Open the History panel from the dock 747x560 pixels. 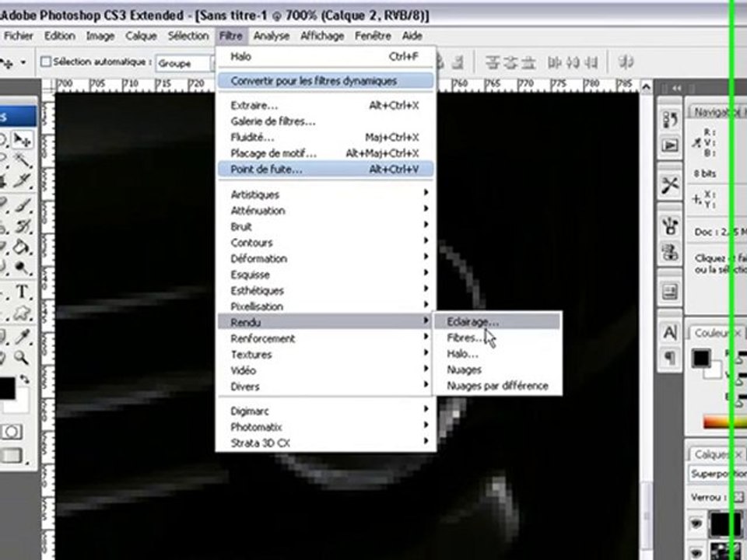[x=670, y=120]
